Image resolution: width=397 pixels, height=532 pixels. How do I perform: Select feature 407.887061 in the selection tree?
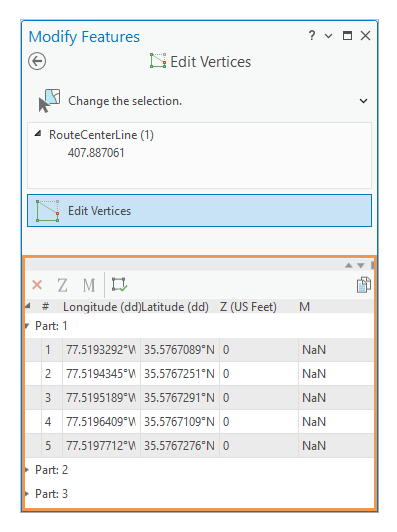point(96,153)
